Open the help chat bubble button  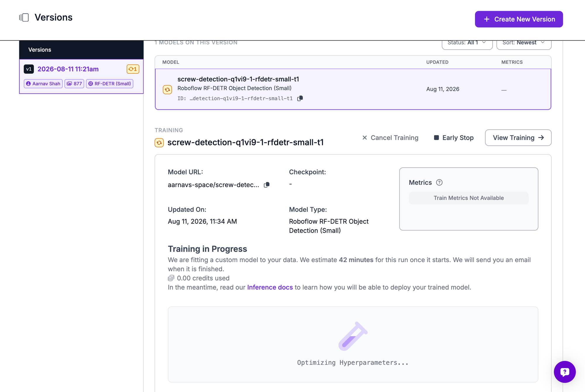pyautogui.click(x=565, y=372)
